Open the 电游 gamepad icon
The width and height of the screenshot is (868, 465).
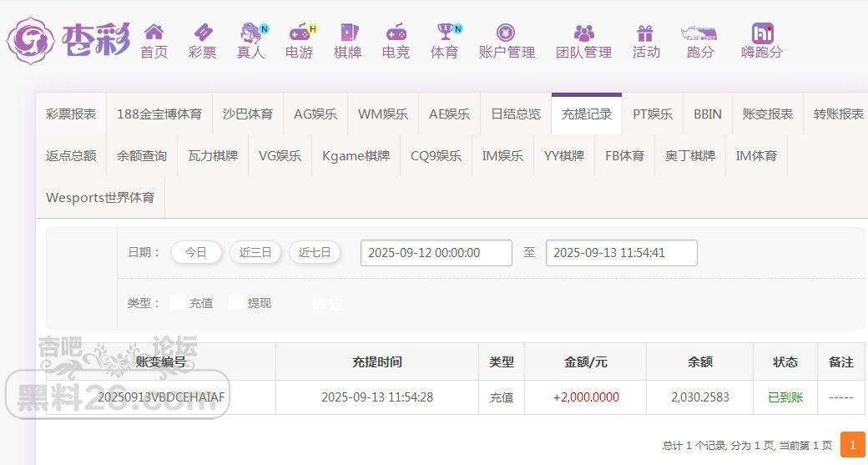pyautogui.click(x=299, y=33)
